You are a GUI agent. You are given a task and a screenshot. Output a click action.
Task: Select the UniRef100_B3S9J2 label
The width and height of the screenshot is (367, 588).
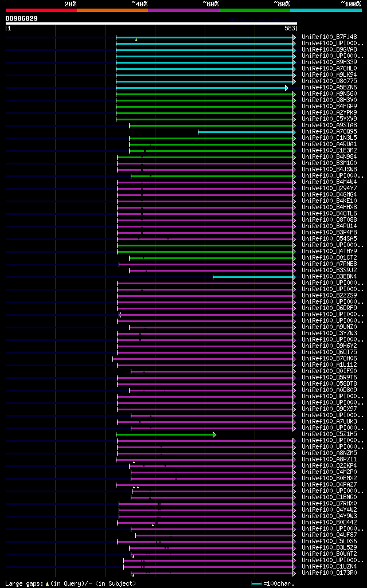pyautogui.click(x=330, y=271)
